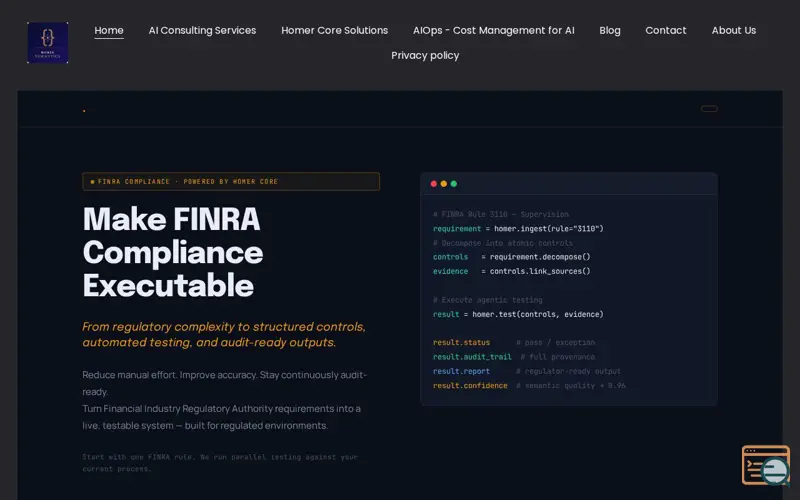Screen dimensions: 800x500
Task: Navigate to the Blog page
Action: click(610, 30)
